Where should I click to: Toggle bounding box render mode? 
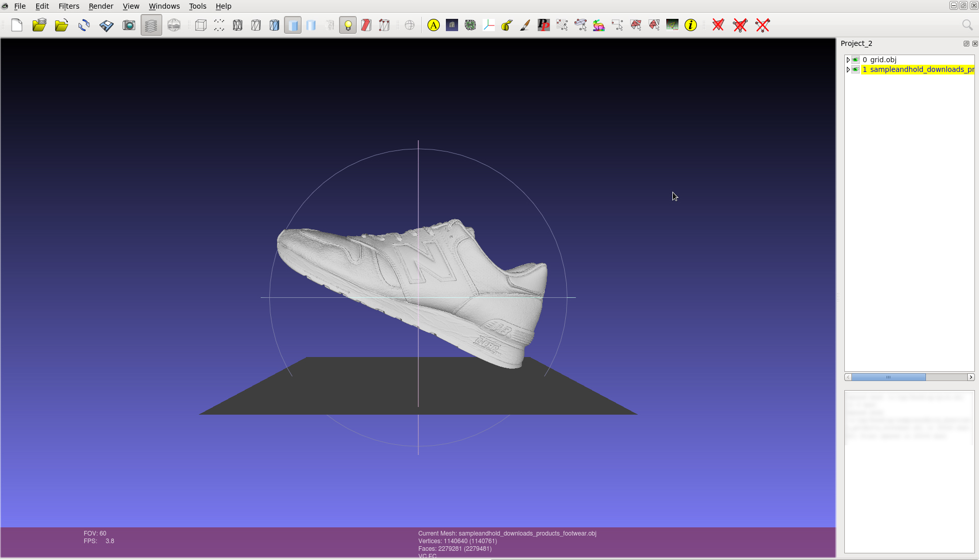pyautogui.click(x=201, y=25)
